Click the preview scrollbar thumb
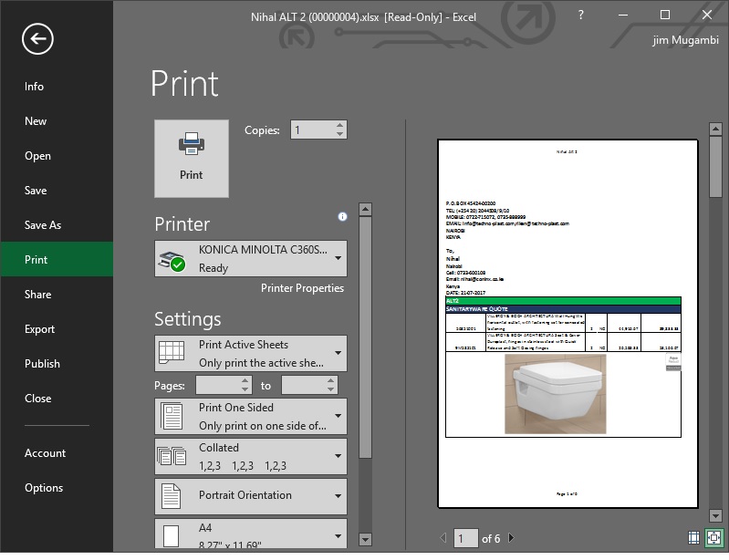This screenshot has height=560, width=729. [715, 167]
